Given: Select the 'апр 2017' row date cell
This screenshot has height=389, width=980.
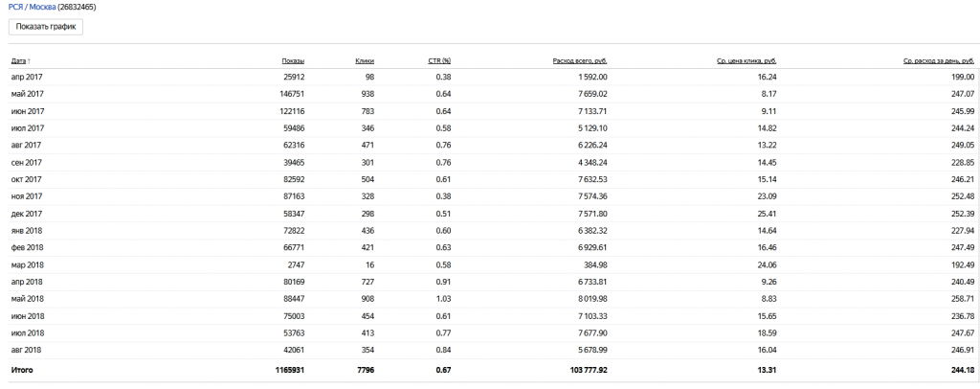Looking at the screenshot, I should [27, 77].
